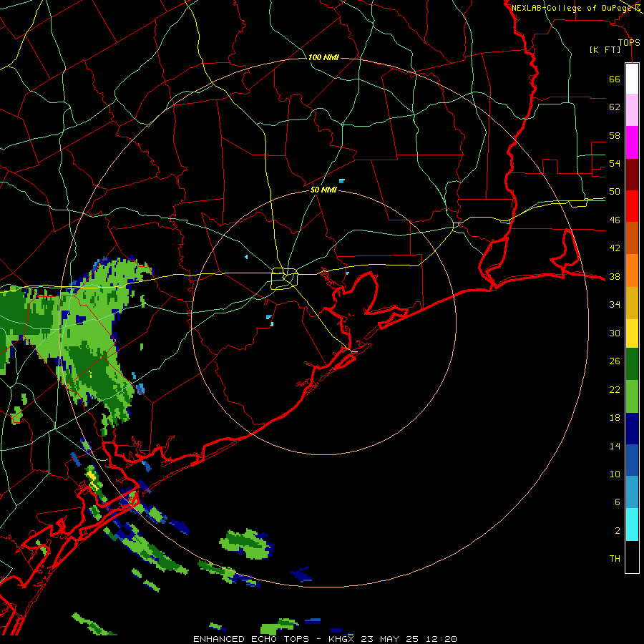Click the magenta legend swatch
This screenshot has height=644, width=644.
(x=632, y=142)
